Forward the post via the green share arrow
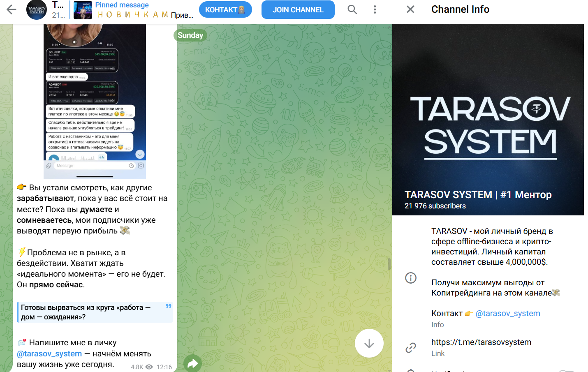The image size is (588, 372). 192,363
